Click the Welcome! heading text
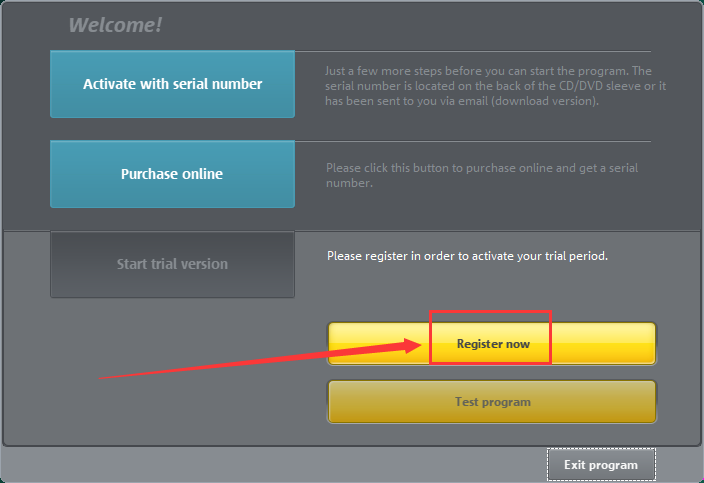 (x=115, y=25)
